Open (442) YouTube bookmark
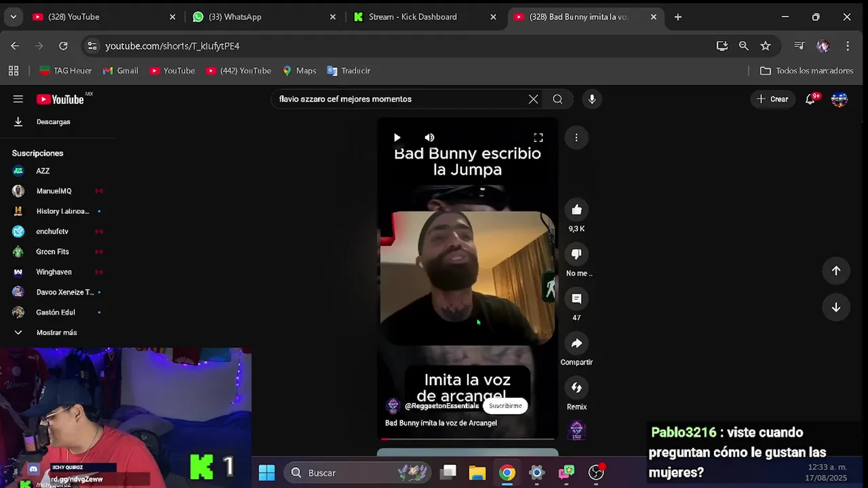The width and height of the screenshot is (868, 488). (x=238, y=70)
